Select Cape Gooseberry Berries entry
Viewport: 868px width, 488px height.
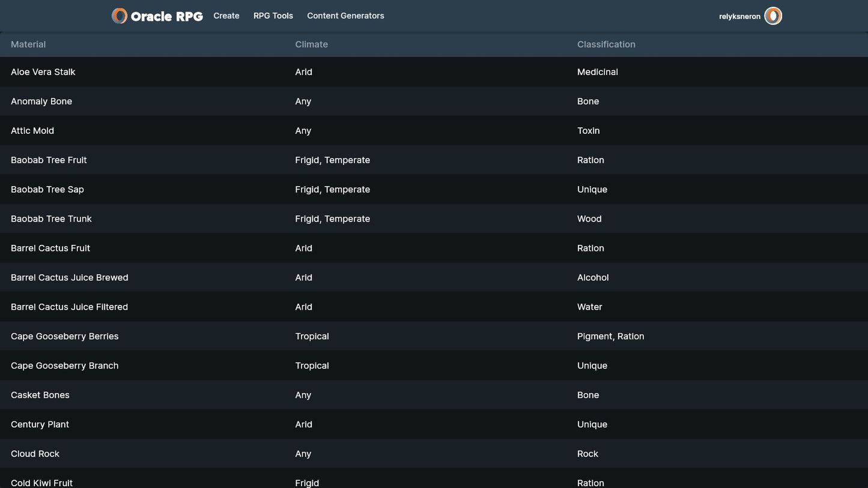65,337
